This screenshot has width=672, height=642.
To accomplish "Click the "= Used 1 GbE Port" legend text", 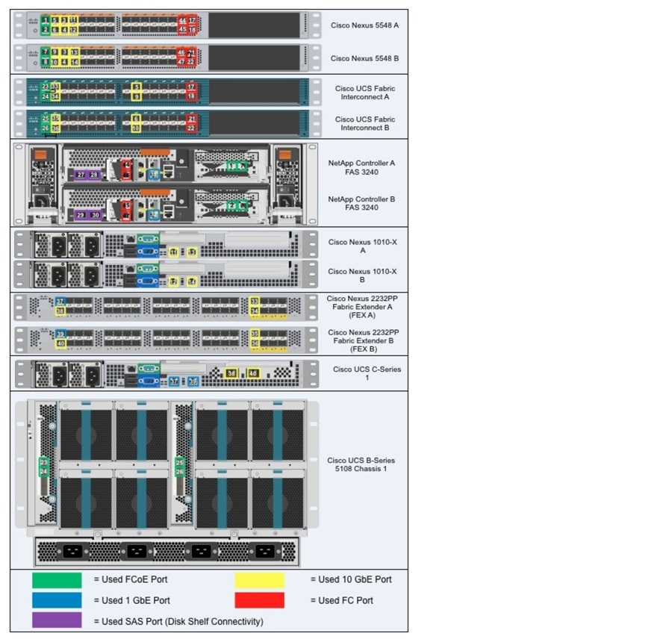I will click(x=132, y=600).
